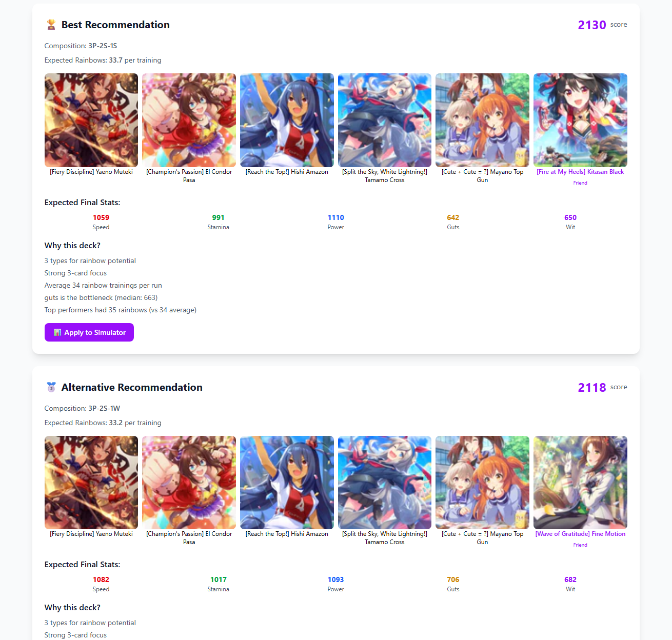Select Hishi Amazon card in alternative deck

point(287,483)
